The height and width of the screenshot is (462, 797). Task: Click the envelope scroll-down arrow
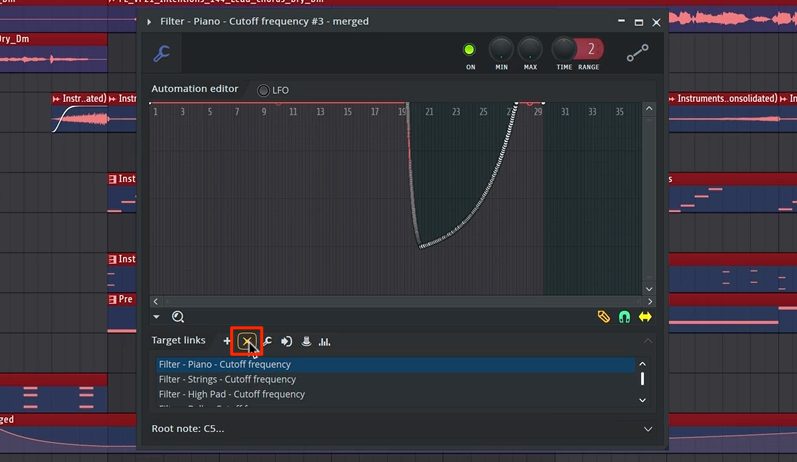pyautogui.click(x=649, y=289)
